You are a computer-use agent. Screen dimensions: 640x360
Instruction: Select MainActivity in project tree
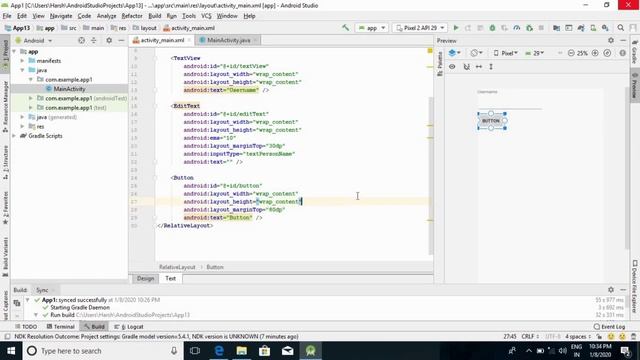(69, 89)
